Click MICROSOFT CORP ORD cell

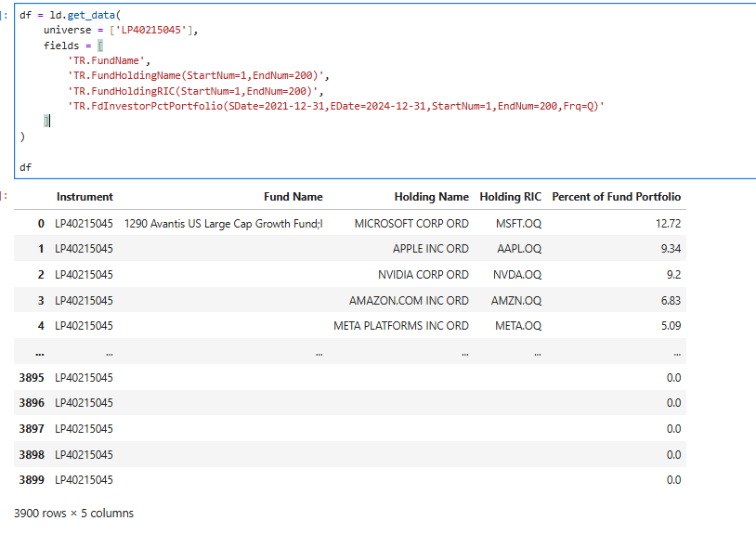click(411, 224)
